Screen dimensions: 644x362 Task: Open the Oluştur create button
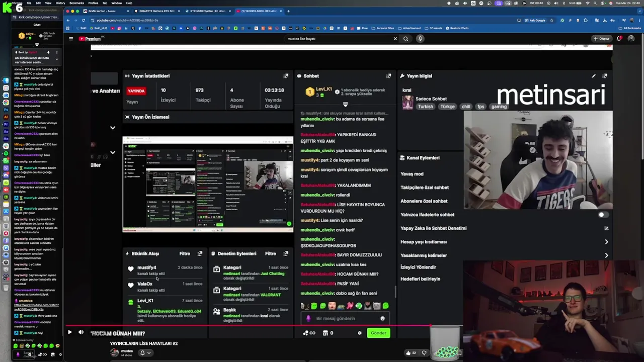tap(601, 39)
